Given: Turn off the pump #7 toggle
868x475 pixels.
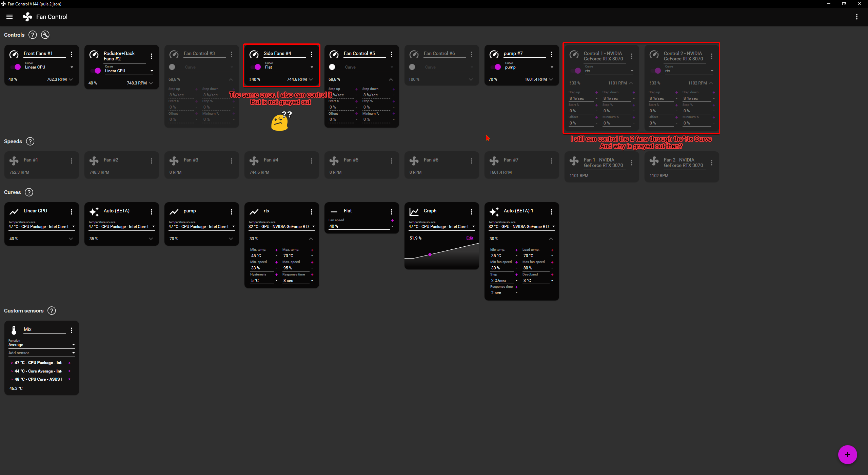Looking at the screenshot, I should coord(497,67).
